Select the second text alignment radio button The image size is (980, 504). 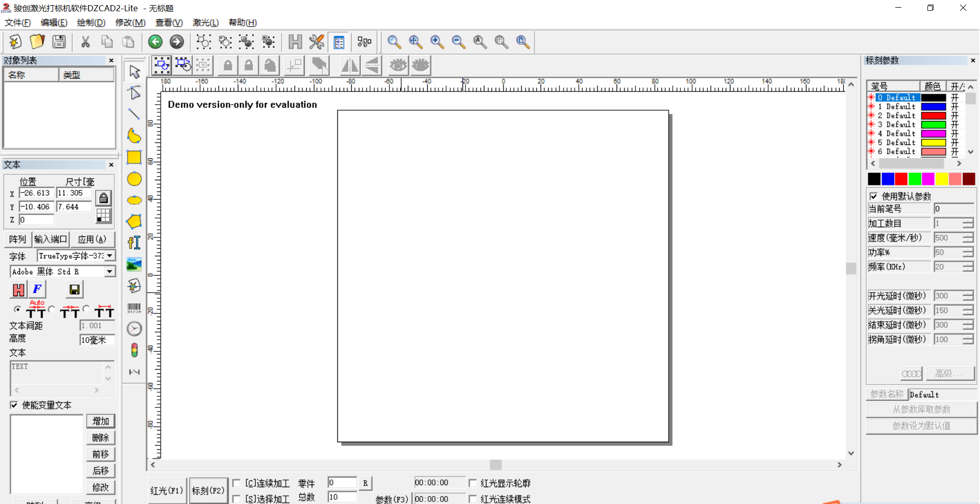(x=52, y=309)
